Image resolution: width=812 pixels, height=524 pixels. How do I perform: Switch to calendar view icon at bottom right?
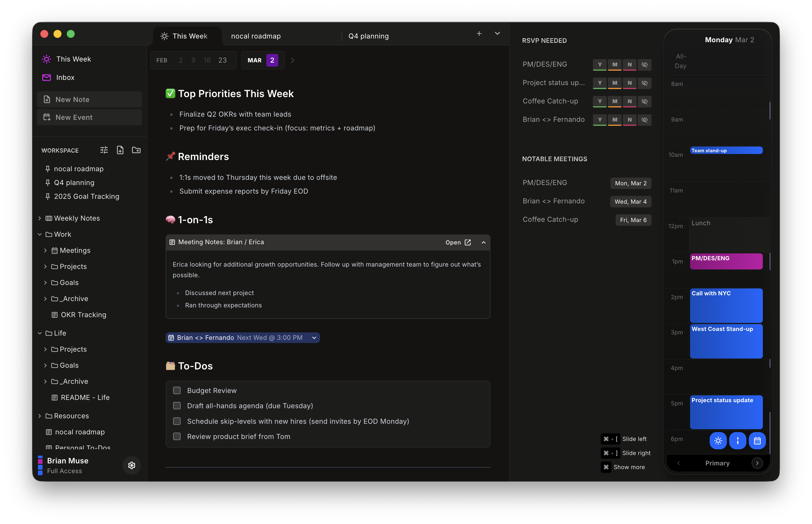coord(757,441)
